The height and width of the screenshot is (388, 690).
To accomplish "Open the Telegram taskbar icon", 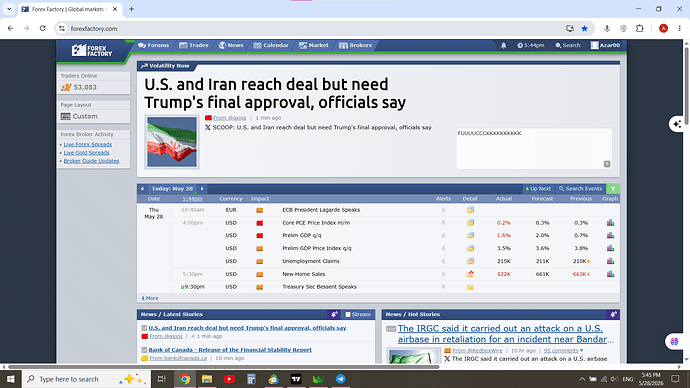I will point(341,379).
